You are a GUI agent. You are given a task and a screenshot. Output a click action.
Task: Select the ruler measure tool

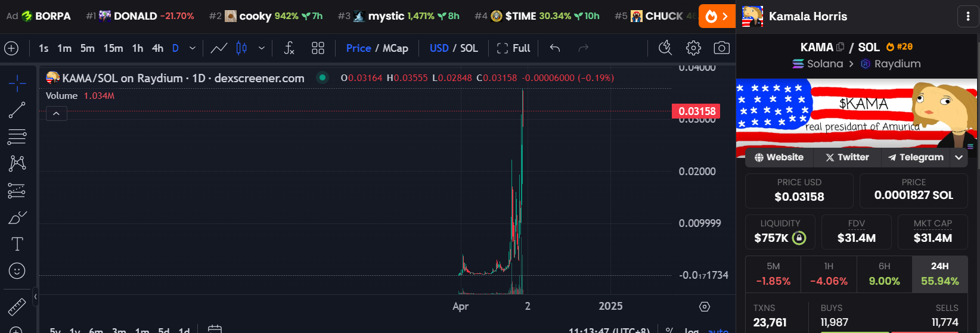pyautogui.click(x=17, y=307)
